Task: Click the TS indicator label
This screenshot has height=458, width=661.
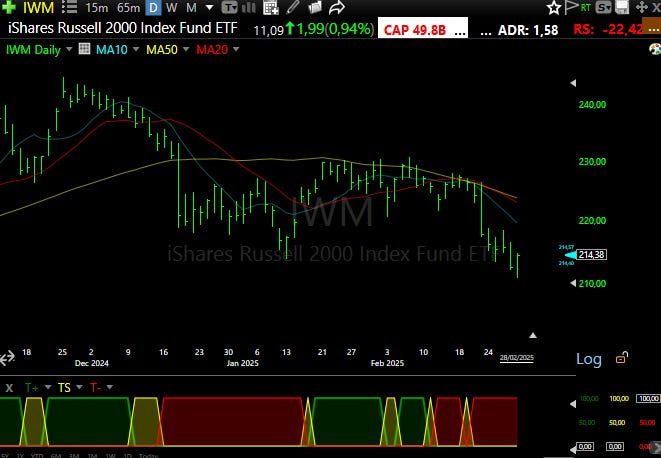Action: pyautogui.click(x=64, y=388)
